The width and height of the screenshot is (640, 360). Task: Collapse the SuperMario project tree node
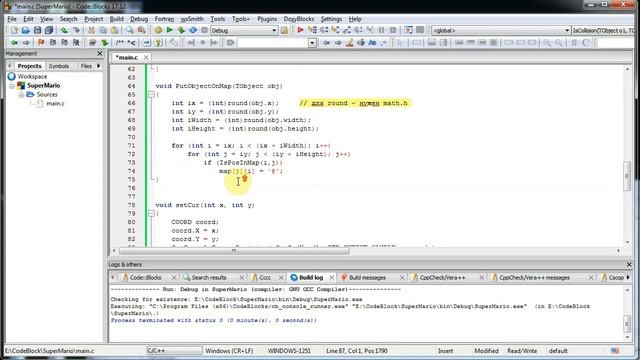point(12,86)
